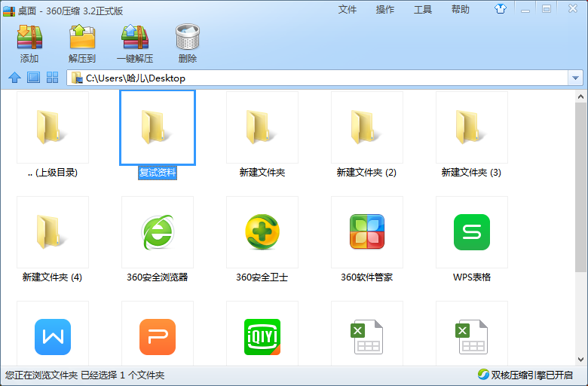Viewport: 588px width, 386px height.
Task: Click the 复试资料 name label
Action: (x=158, y=173)
